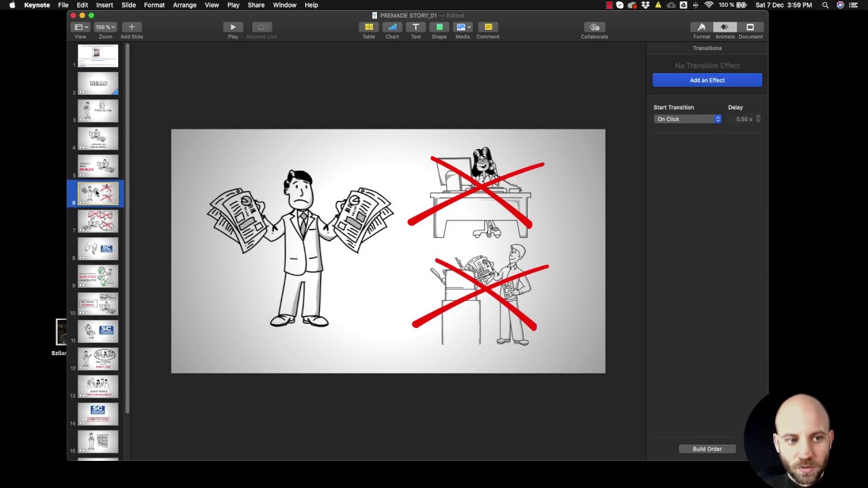This screenshot has height=488, width=868.
Task: Click the Build Order button
Action: [x=707, y=449]
